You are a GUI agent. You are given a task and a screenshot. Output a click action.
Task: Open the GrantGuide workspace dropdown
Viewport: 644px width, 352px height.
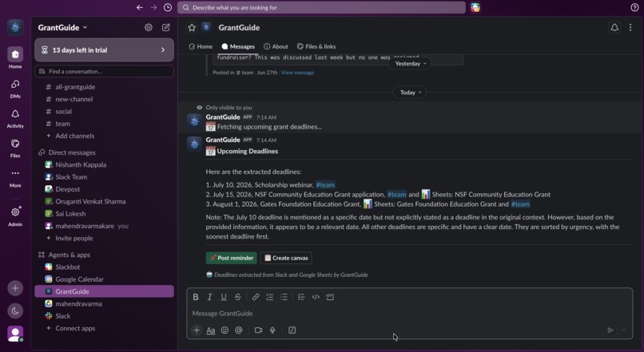(63, 27)
